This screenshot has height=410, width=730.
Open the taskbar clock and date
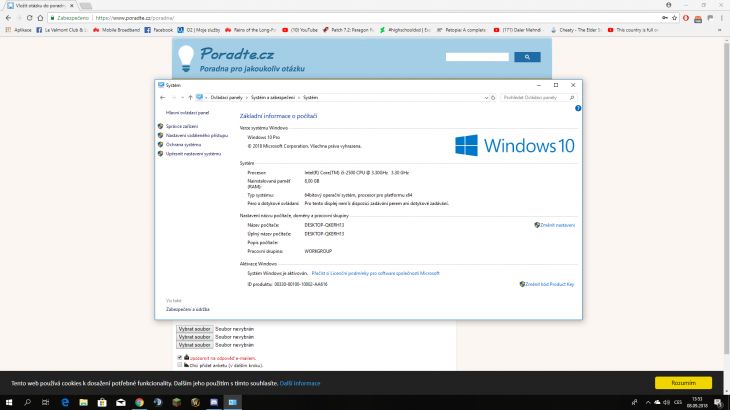[x=697, y=403]
